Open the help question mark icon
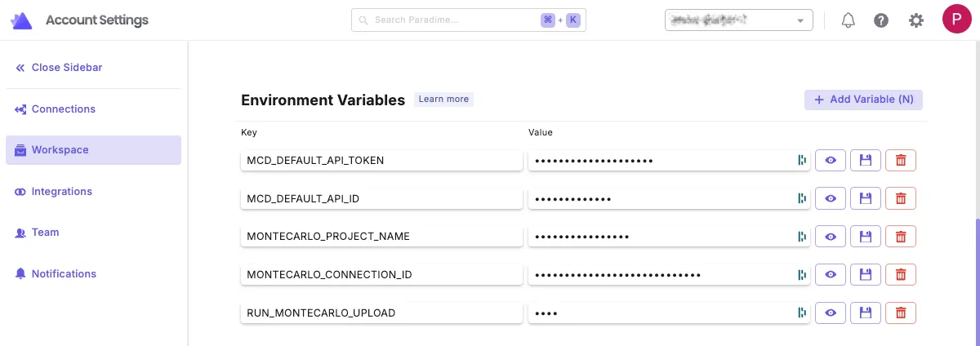Screen dimensions: 980x346 pyautogui.click(x=881, y=20)
